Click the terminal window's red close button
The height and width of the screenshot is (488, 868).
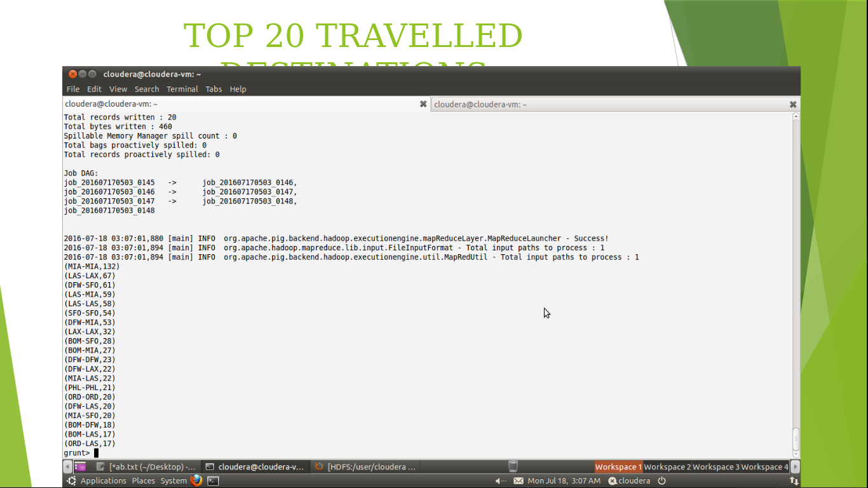tap(72, 74)
